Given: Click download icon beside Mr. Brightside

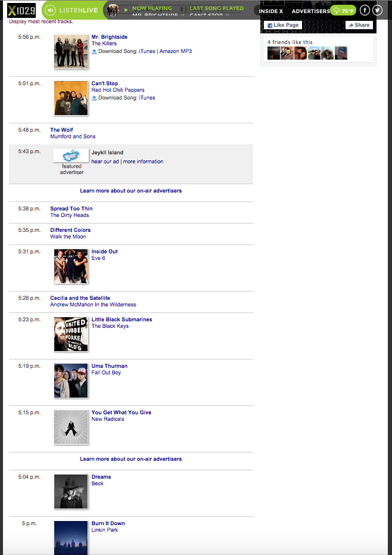Looking at the screenshot, I should pos(94,51).
